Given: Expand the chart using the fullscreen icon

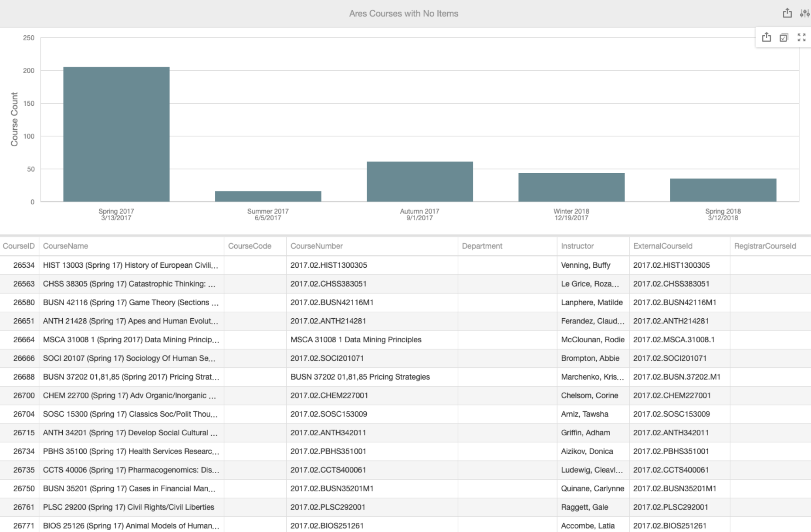Looking at the screenshot, I should click(801, 37).
